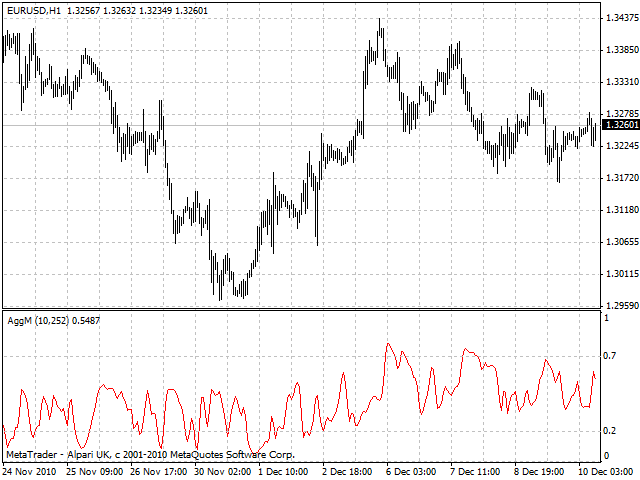Screen dimensions: 640x480
Task: Click the 26 Nov 17:00 time label
Action: point(161,470)
